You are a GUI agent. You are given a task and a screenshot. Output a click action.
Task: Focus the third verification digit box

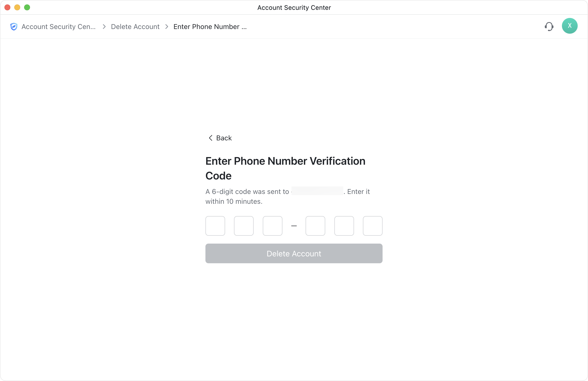(272, 226)
